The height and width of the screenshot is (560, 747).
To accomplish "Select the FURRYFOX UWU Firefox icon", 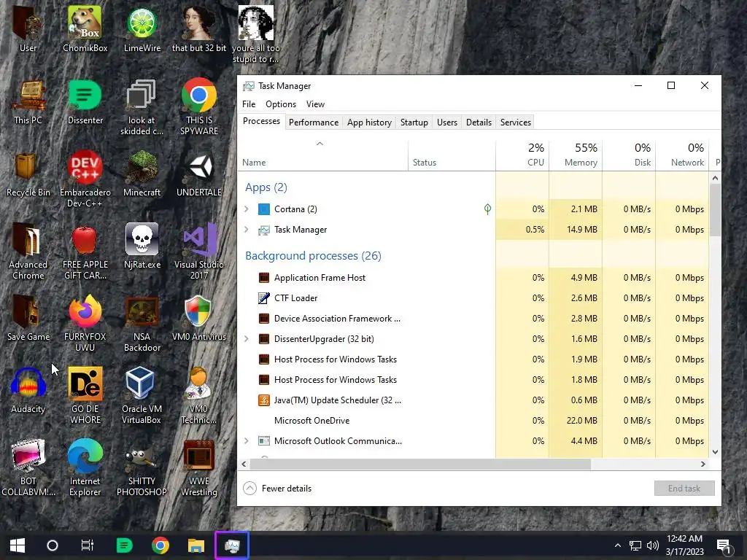I will coord(85,324).
